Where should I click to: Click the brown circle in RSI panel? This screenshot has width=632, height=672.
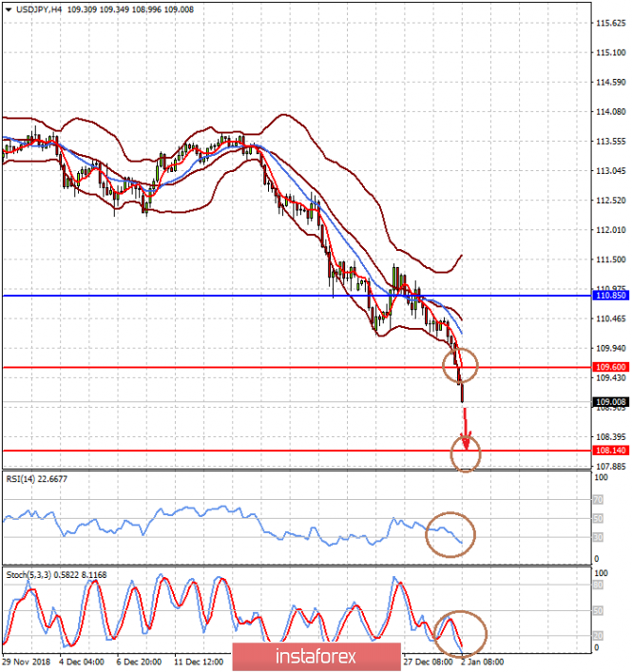pos(450,535)
